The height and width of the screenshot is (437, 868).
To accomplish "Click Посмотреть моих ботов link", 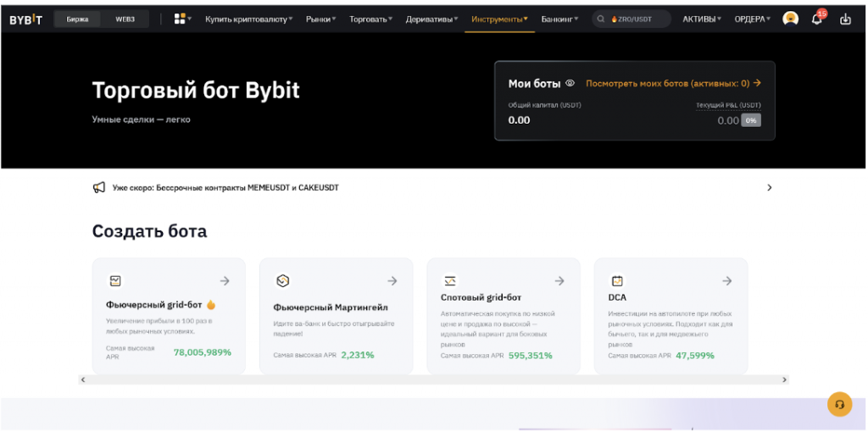I will coord(673,83).
